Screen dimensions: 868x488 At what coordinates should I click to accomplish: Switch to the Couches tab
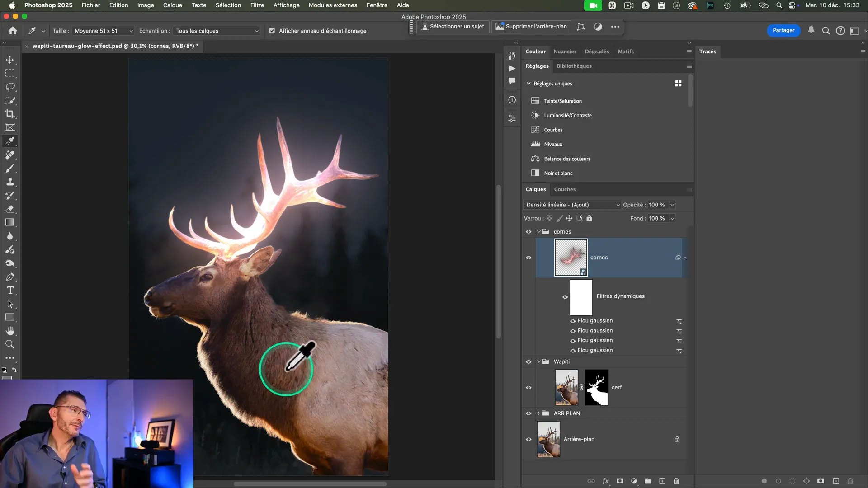tap(565, 190)
